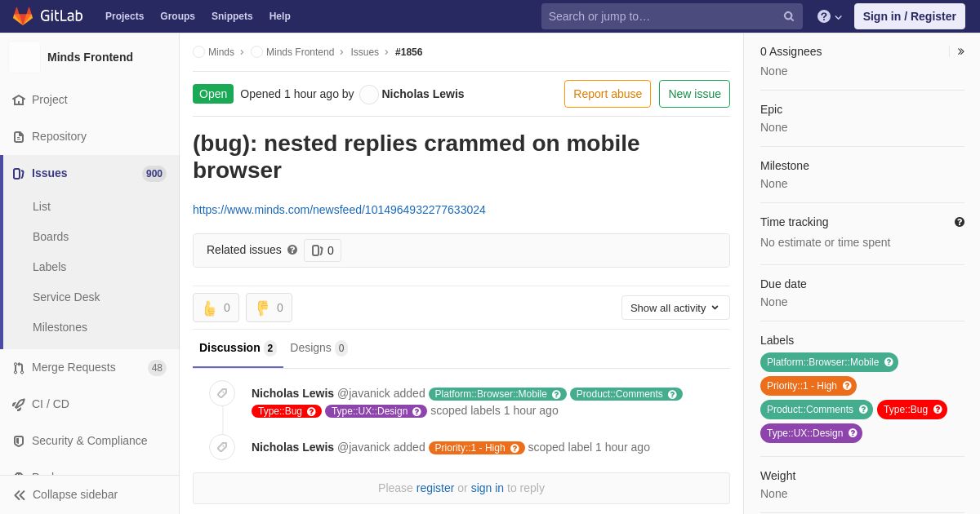Click help icon on sidebar Priority::1 - High label
The width and height of the screenshot is (980, 514).
[847, 386]
